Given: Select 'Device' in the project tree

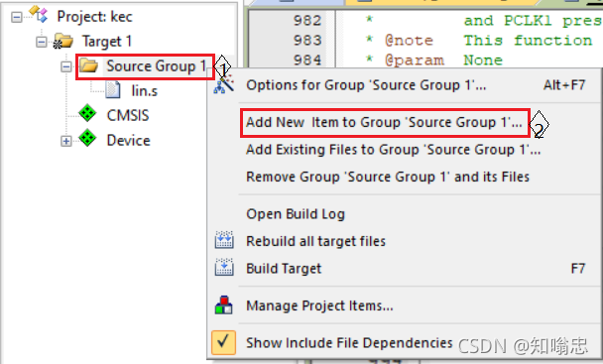Looking at the screenshot, I should 129,141.
